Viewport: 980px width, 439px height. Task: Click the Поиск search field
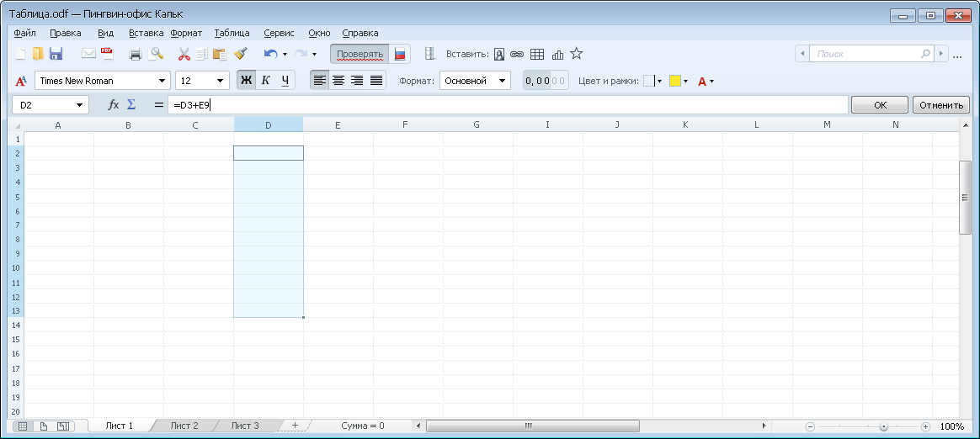[x=865, y=54]
